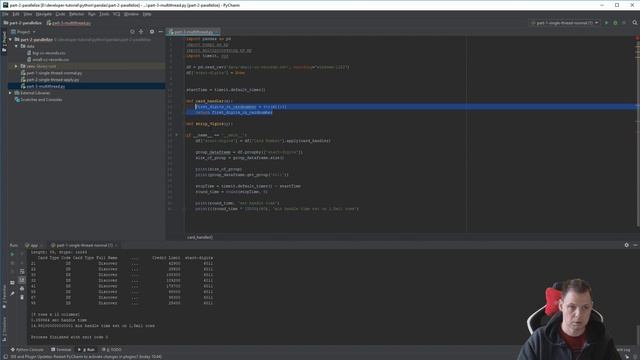
Task: Open the Navigate menu
Action: [x=44, y=14]
